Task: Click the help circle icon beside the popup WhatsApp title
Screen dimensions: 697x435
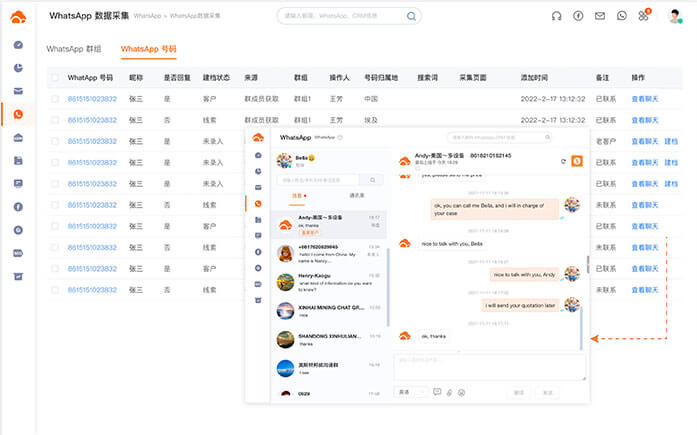Action: pos(340,137)
